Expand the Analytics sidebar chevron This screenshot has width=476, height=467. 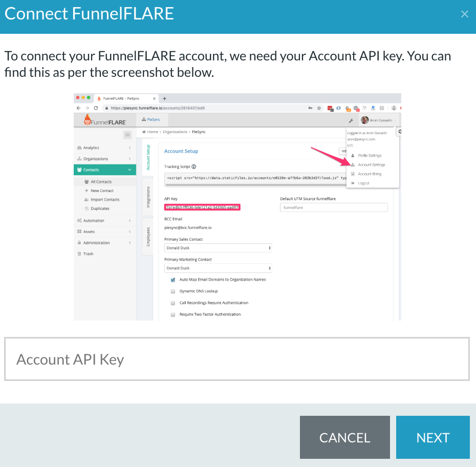(x=130, y=148)
